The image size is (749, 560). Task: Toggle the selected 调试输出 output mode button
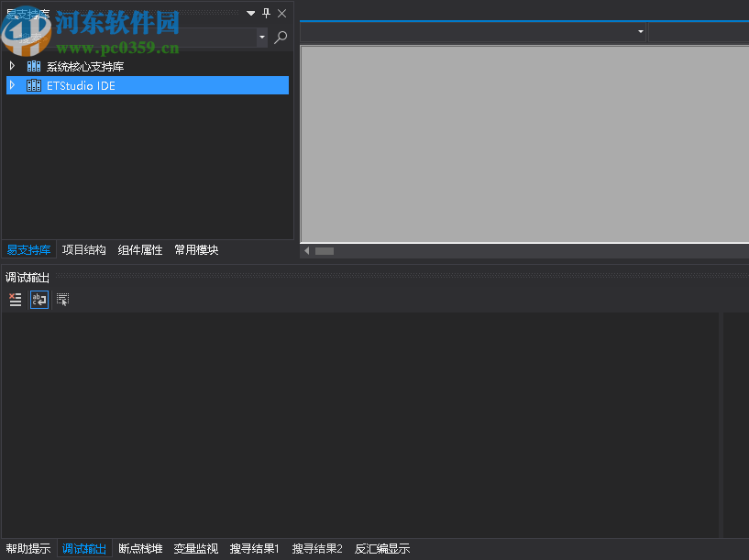(38, 299)
